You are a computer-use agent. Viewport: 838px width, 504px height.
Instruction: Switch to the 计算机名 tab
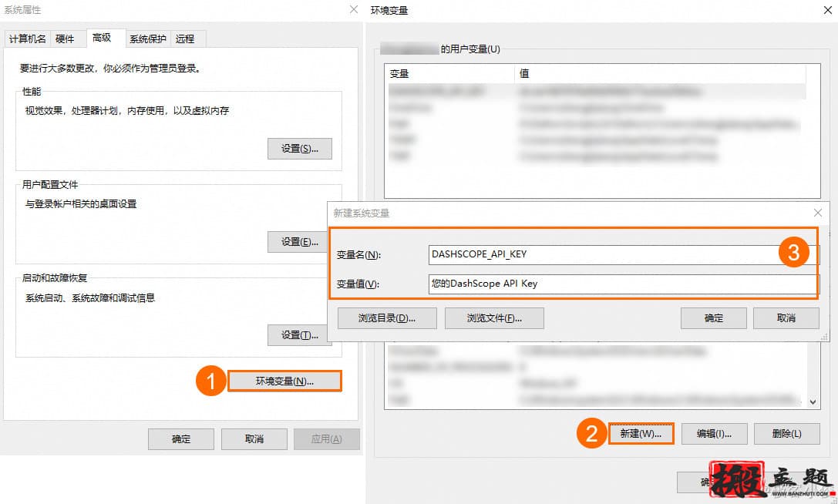coord(27,39)
